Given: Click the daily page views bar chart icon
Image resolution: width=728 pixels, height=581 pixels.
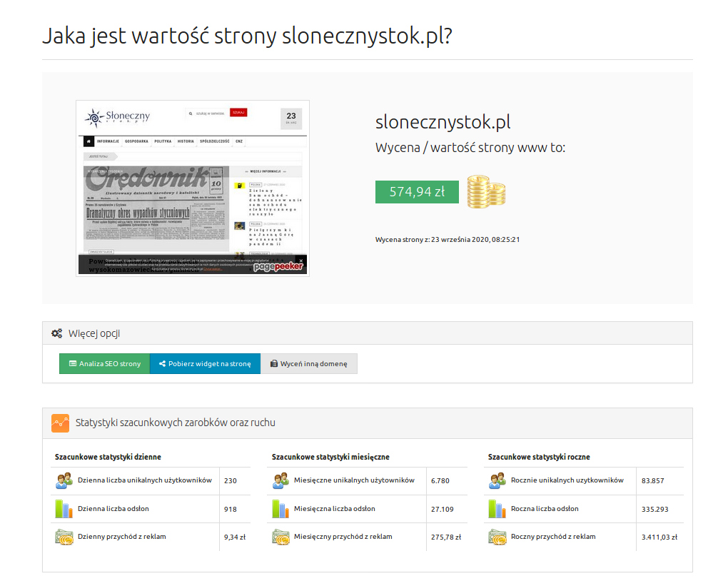Looking at the screenshot, I should coord(64,509).
